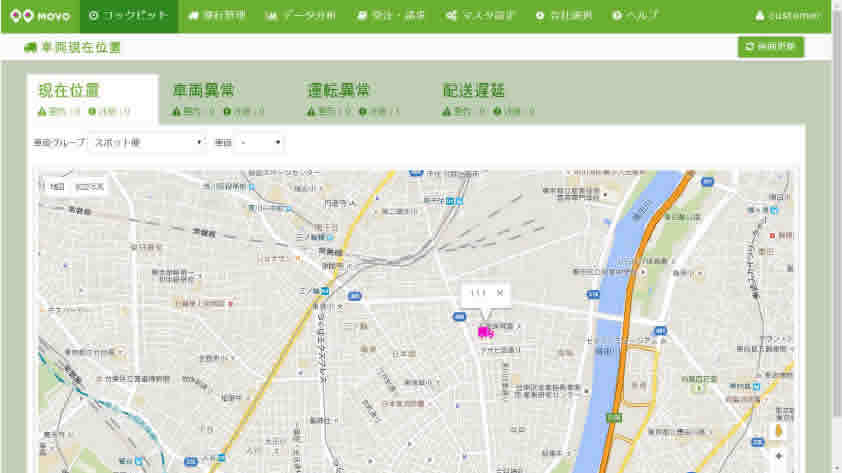Open the ヘルプ menu
This screenshot has height=473, width=842.
click(x=635, y=16)
